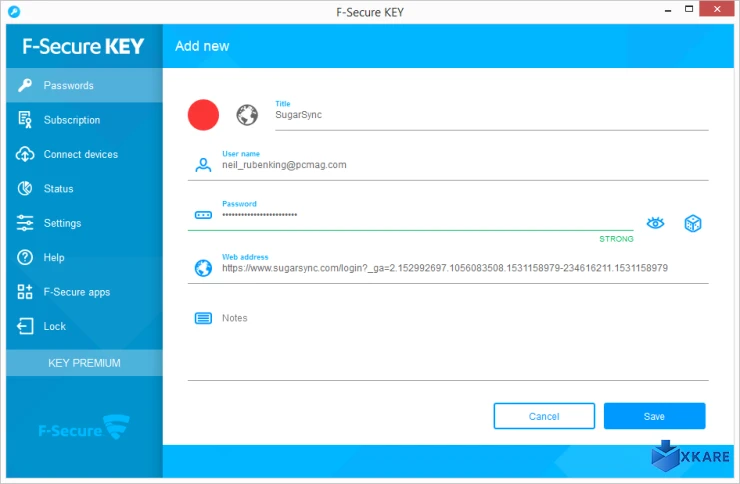Reveal password with the eye icon
Viewport: 740px width, 484px height.
[x=656, y=223]
